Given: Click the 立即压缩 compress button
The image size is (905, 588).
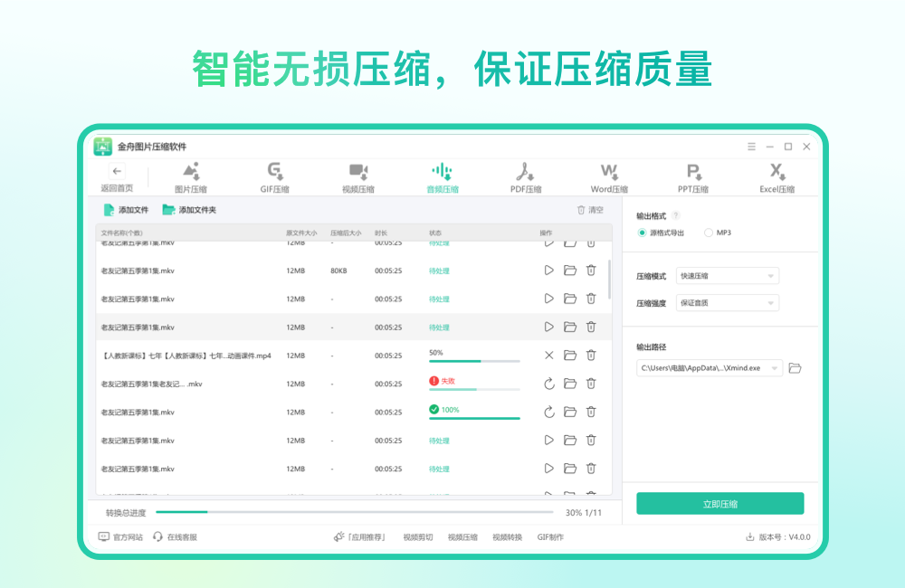Looking at the screenshot, I should [x=721, y=503].
